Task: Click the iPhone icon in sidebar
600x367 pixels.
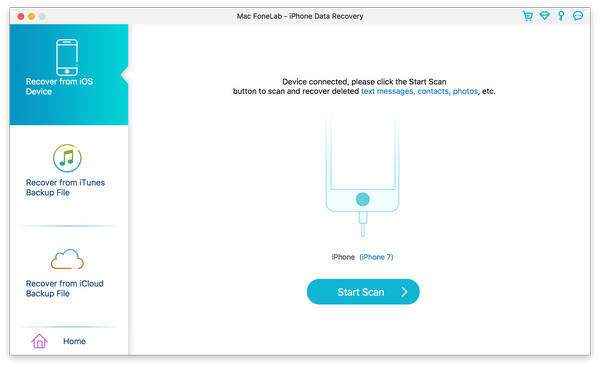Action: point(67,57)
